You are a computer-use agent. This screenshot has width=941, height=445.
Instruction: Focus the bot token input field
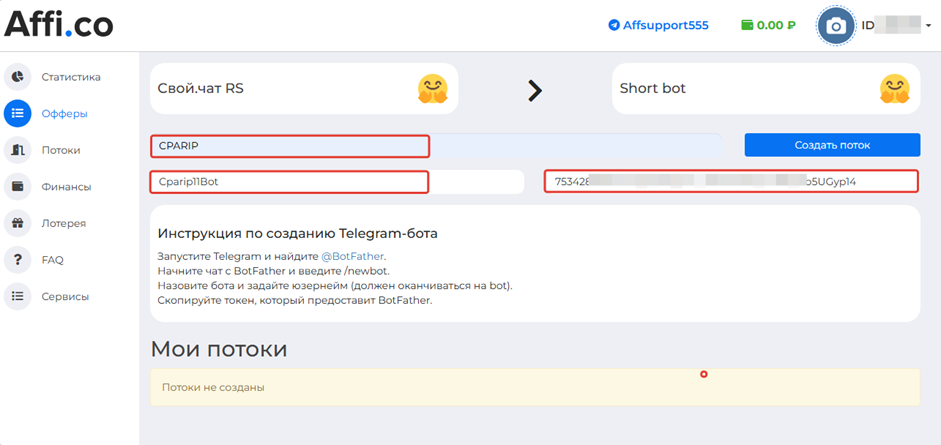click(x=732, y=182)
